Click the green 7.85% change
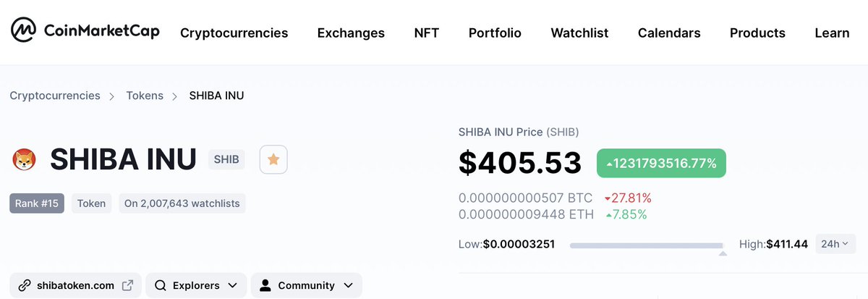The height and width of the screenshot is (299, 868). point(626,214)
